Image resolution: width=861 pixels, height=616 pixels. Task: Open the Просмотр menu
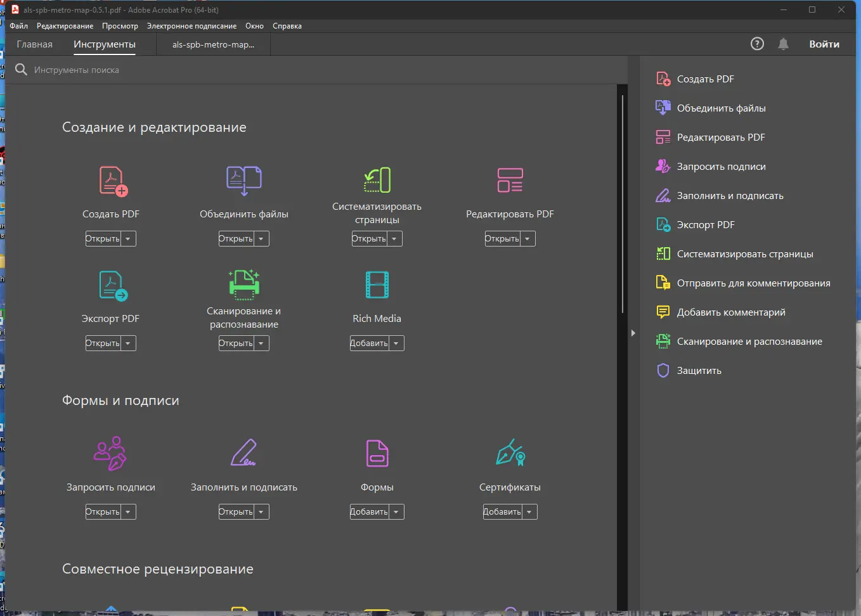coord(120,26)
